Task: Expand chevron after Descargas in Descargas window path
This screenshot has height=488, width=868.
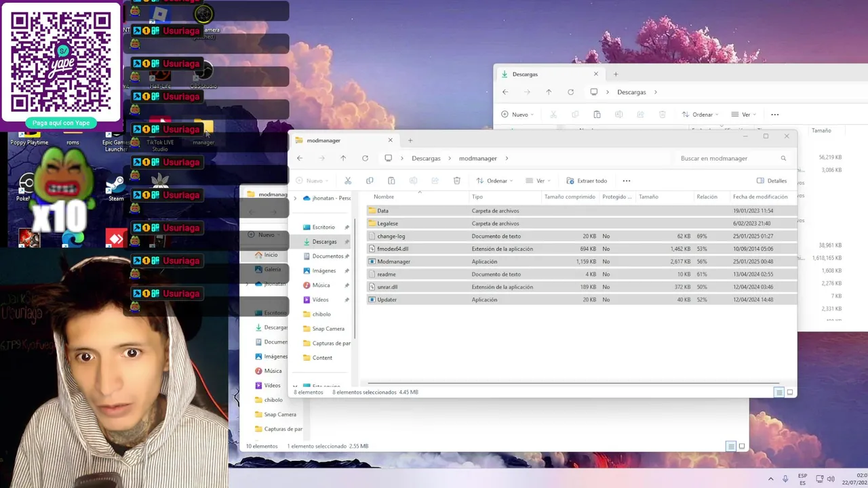Action: [656, 92]
